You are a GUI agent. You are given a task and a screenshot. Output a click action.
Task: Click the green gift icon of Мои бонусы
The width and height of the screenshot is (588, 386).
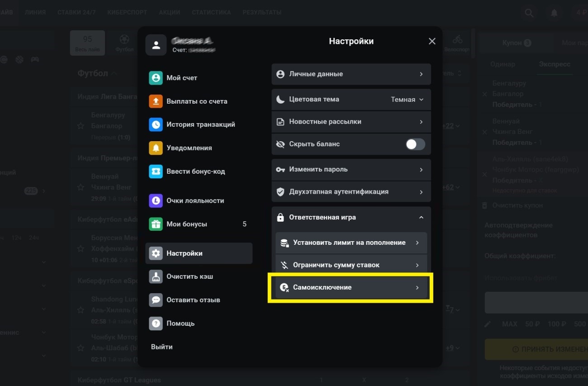point(156,224)
